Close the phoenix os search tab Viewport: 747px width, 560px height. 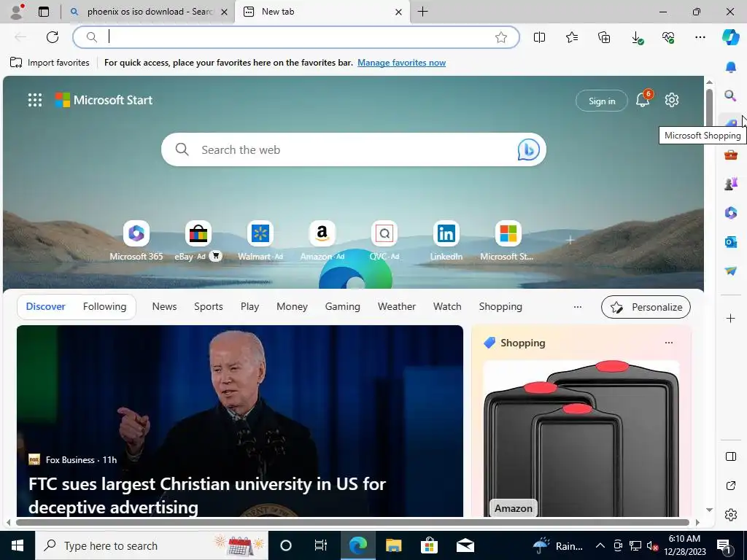[224, 12]
